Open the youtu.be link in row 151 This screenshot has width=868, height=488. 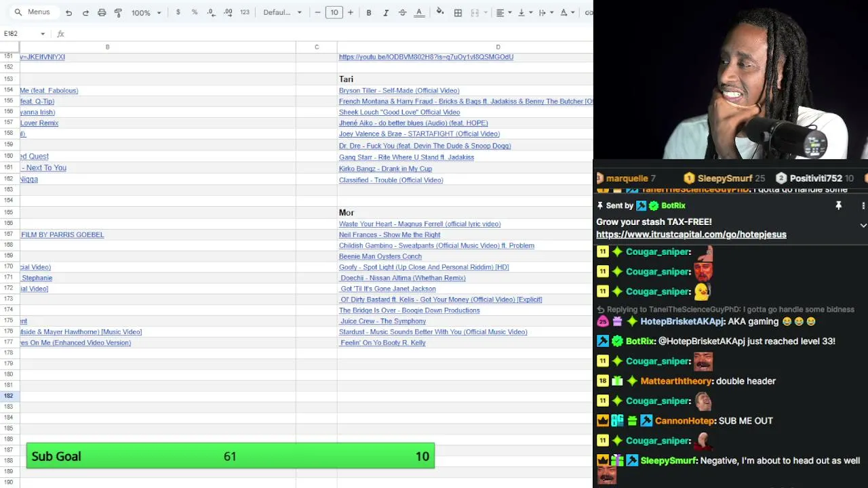tap(426, 57)
